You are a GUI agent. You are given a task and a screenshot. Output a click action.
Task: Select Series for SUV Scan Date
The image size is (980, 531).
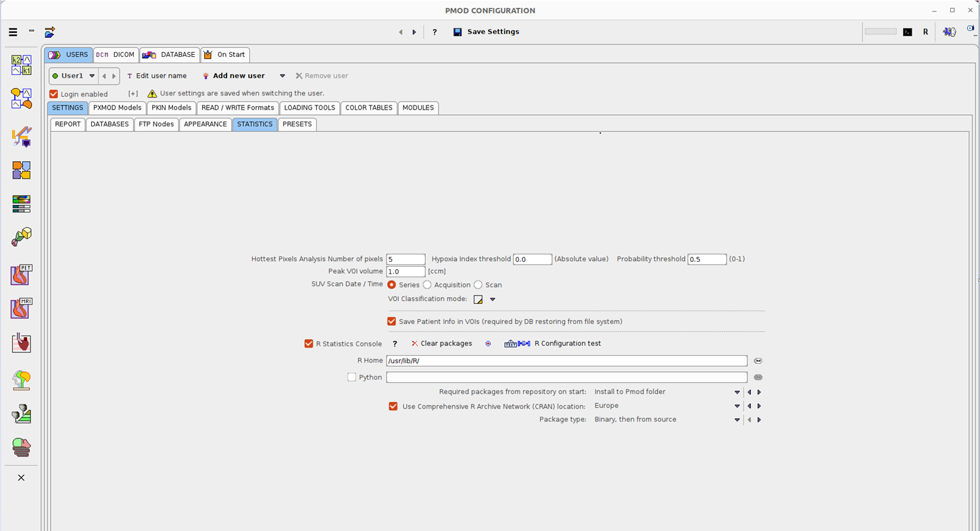click(x=391, y=285)
